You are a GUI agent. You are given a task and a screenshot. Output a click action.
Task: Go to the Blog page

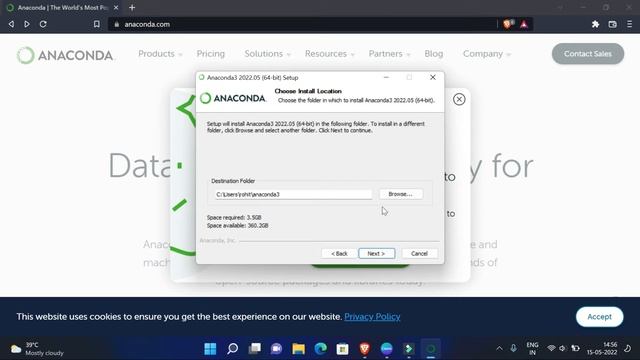coord(433,54)
